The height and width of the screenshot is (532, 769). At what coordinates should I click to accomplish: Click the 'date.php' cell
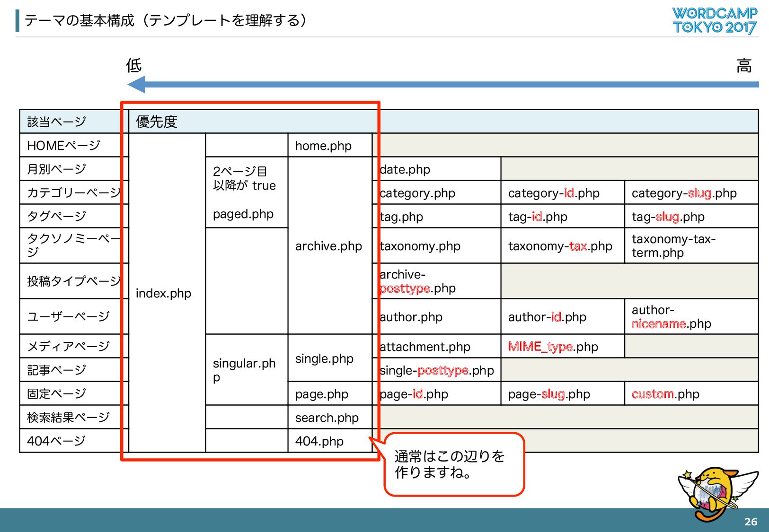(x=437, y=169)
